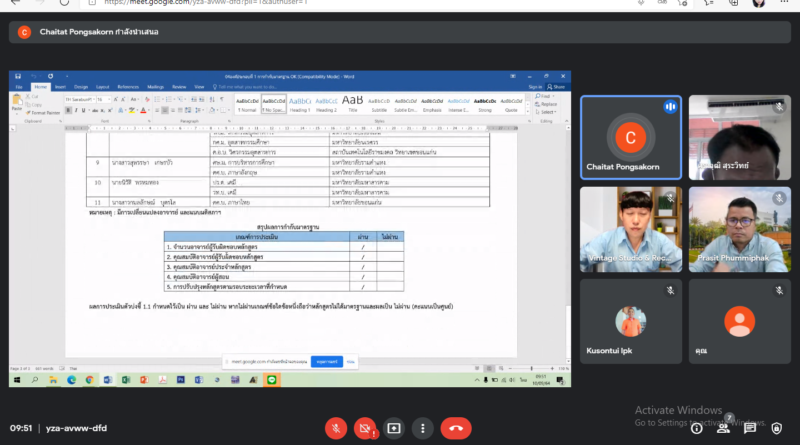This screenshot has height=445, width=800.
Task: Show the participants people panel
Action: click(x=722, y=428)
